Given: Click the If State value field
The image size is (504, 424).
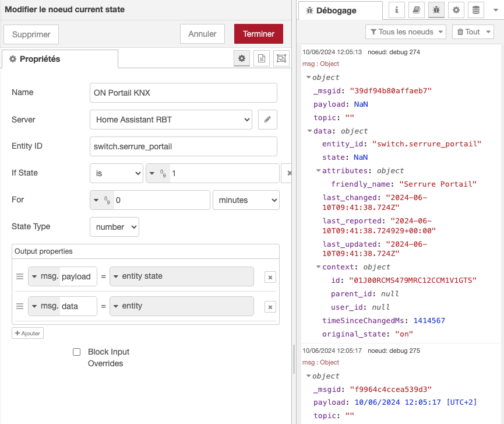Looking at the screenshot, I should tap(224, 173).
